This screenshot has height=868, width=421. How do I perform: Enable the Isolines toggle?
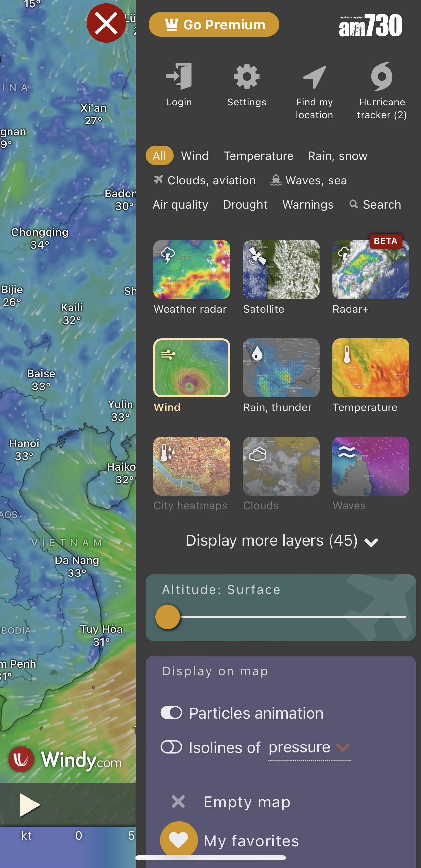pos(171,747)
